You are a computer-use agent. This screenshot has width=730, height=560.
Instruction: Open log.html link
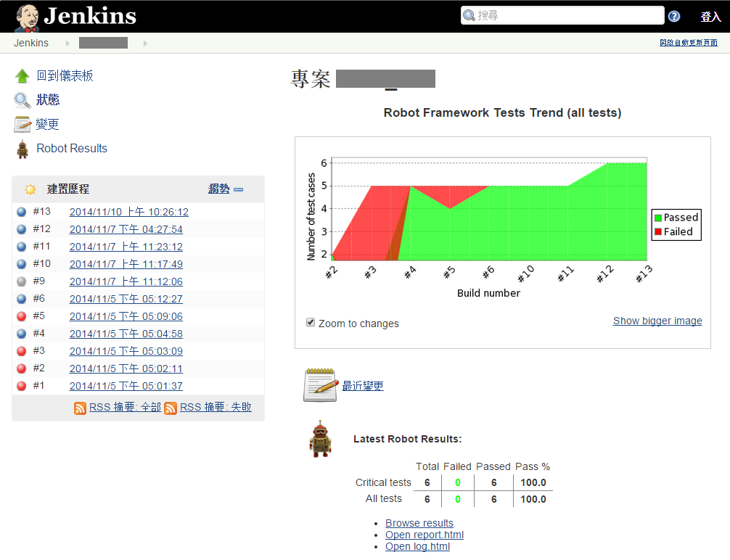tap(417, 546)
